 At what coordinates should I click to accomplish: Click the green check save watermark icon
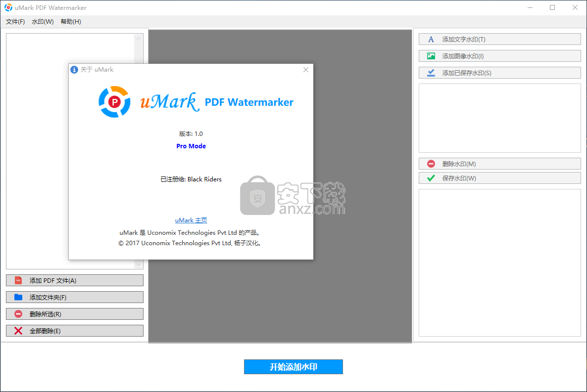(431, 178)
